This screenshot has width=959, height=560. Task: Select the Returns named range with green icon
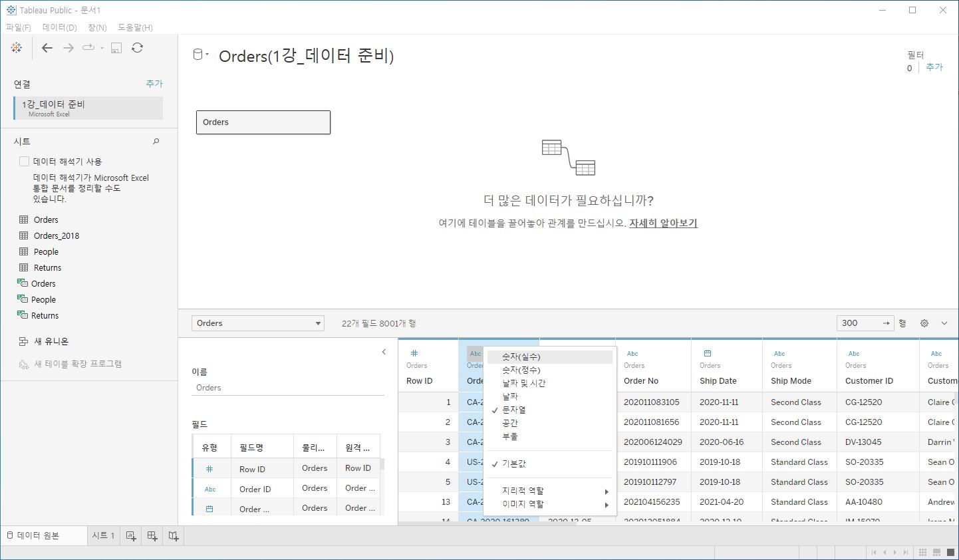click(x=45, y=315)
